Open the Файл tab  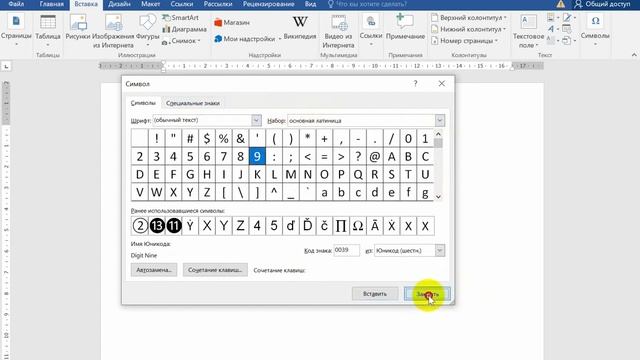(x=16, y=4)
